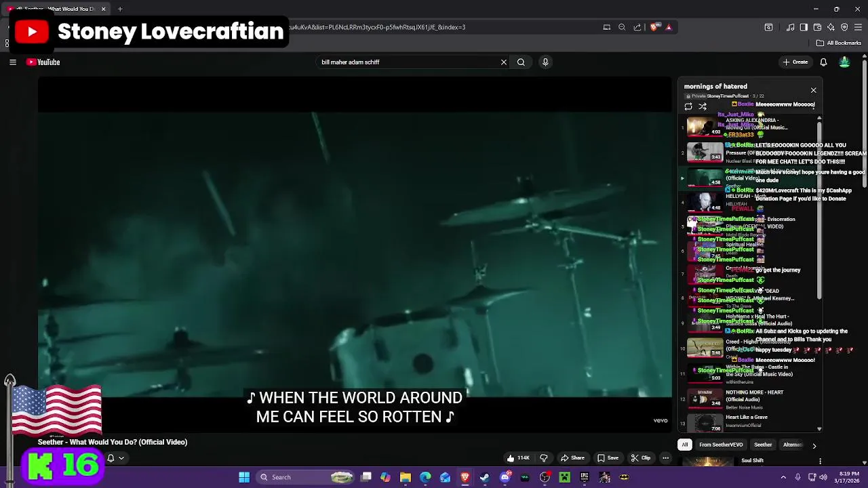Open the YouTube guide hamburger menu
868x488 pixels.
pos(12,62)
